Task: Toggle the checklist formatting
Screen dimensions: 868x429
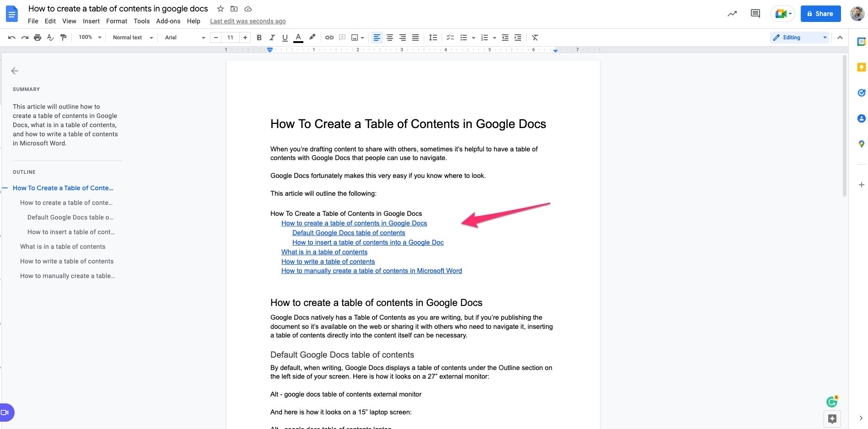Action: tap(450, 38)
